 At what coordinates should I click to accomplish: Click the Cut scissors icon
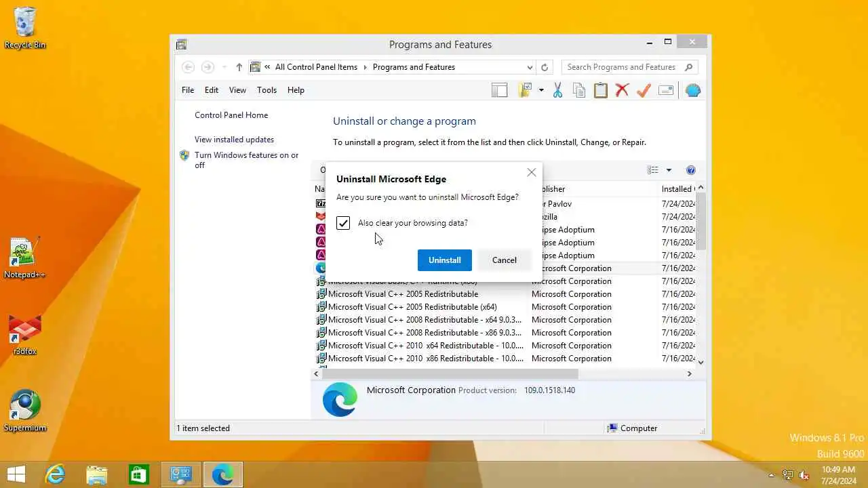coord(557,90)
